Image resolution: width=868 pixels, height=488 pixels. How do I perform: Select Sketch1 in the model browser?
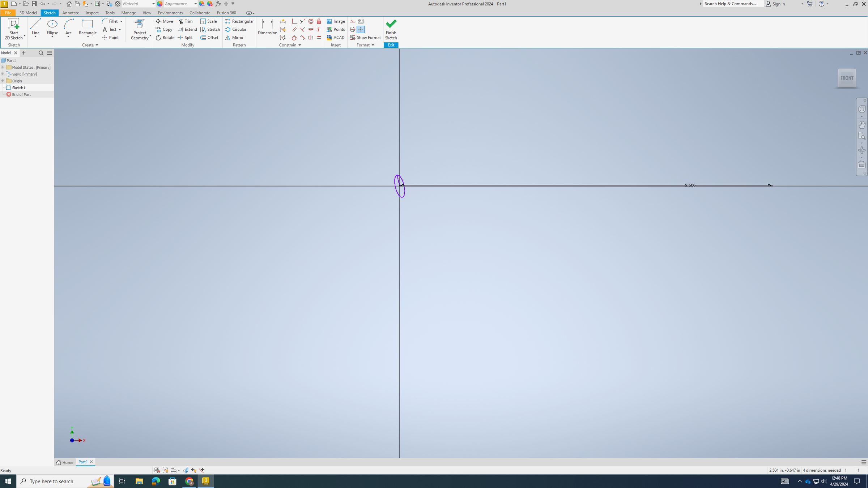pyautogui.click(x=19, y=87)
